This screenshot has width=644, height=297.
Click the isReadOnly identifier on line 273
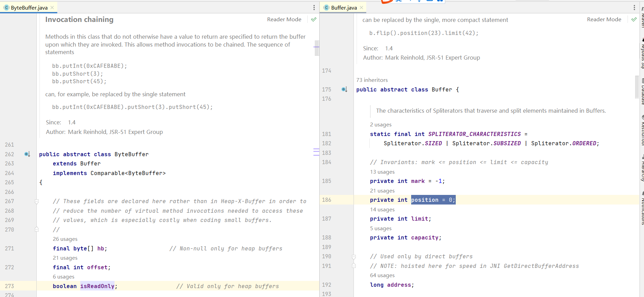tap(97, 286)
